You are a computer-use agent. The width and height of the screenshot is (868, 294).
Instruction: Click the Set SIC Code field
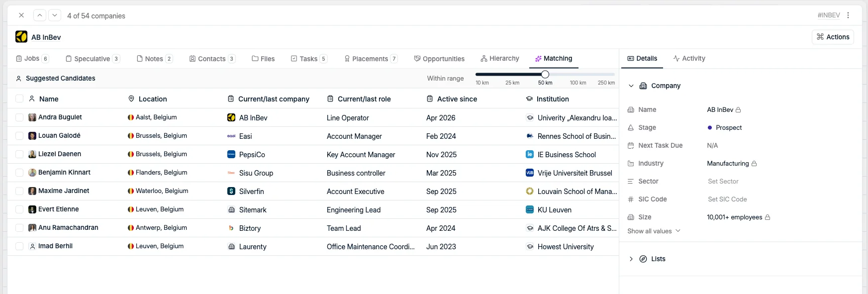(x=727, y=199)
